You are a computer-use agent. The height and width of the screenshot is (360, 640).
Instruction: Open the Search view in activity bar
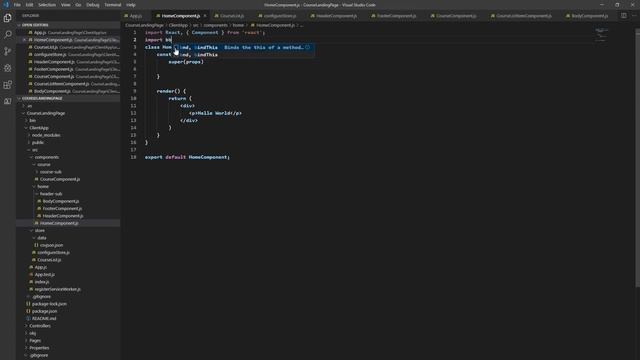click(8, 35)
